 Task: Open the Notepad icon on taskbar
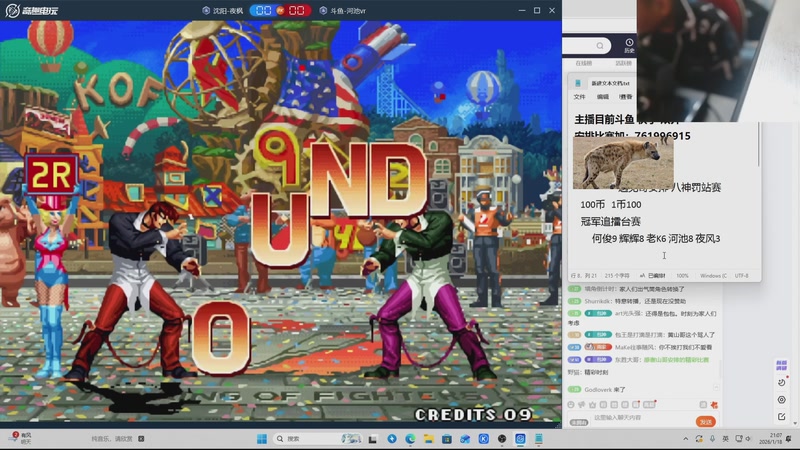[539, 439]
